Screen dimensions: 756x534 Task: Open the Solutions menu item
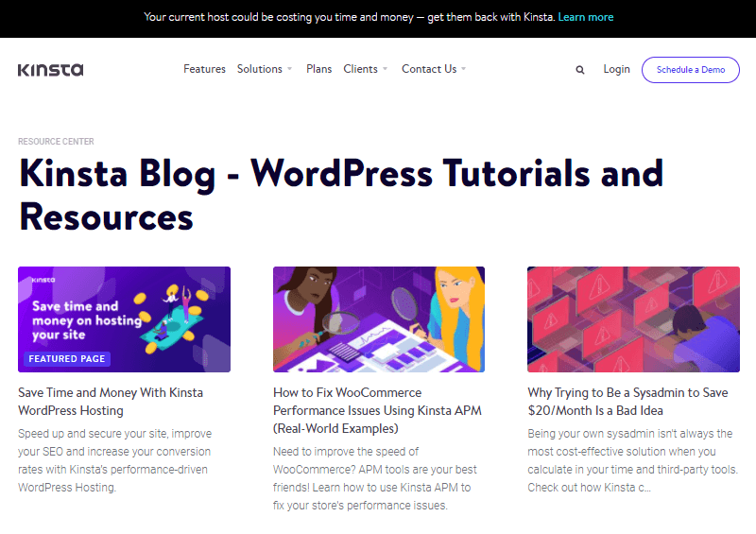pos(259,69)
